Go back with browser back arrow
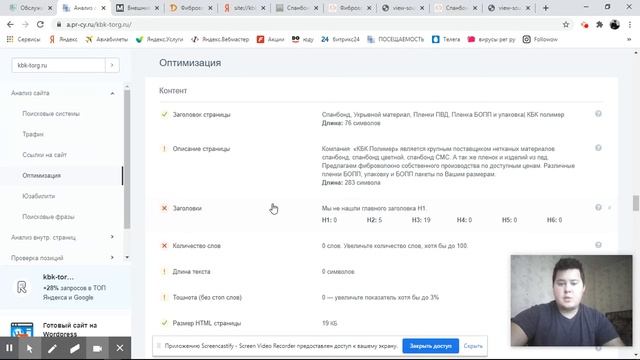This screenshot has width=640, height=360. pyautogui.click(x=10, y=24)
